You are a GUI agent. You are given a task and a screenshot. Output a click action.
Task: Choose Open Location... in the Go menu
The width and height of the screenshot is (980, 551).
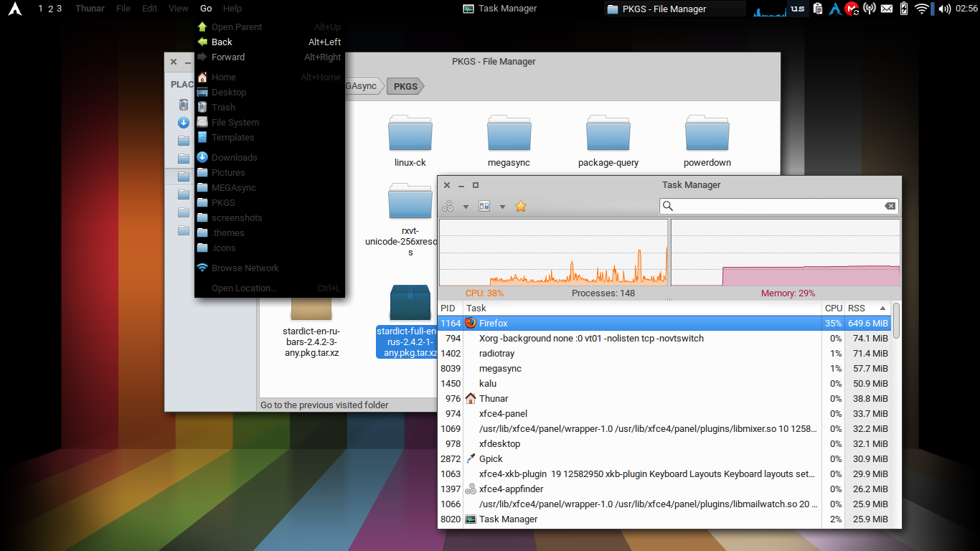(x=270, y=288)
